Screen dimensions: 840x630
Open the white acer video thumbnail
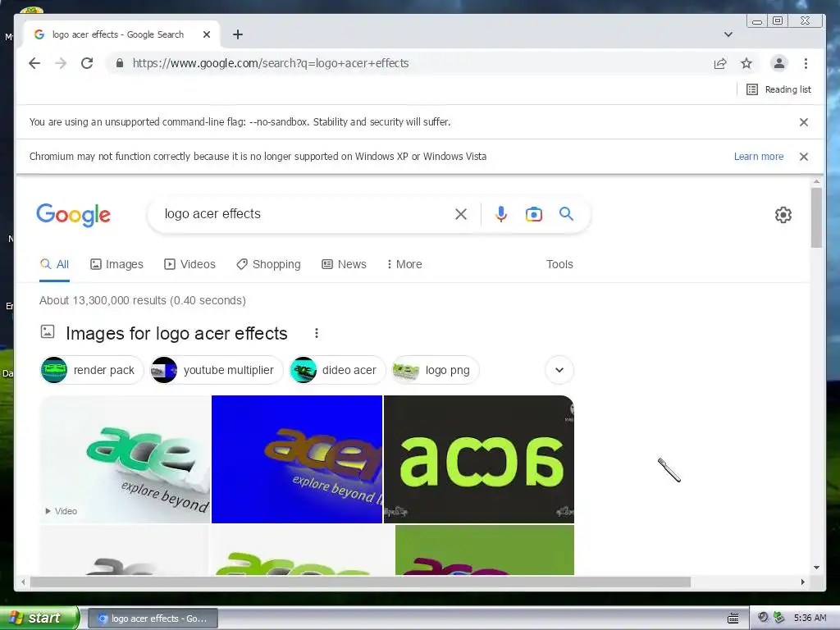125,459
